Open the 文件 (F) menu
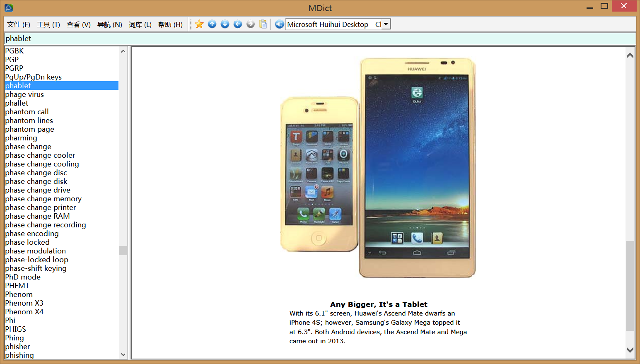This screenshot has height=364, width=640. coord(19,25)
